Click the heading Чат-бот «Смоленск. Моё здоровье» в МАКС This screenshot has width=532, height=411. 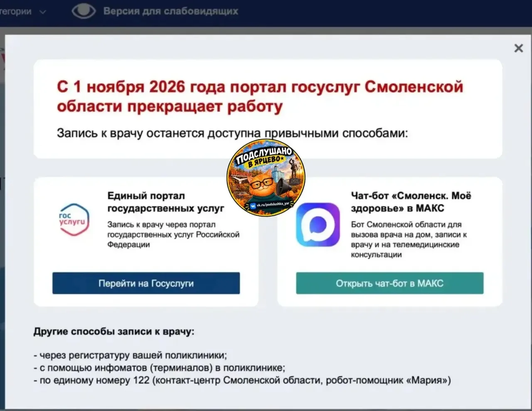(x=411, y=202)
